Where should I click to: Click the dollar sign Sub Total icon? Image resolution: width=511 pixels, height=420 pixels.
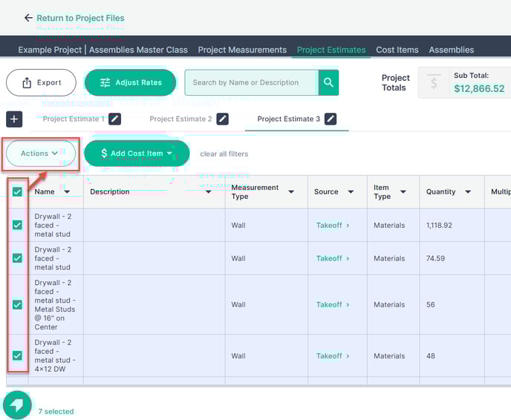tap(434, 82)
